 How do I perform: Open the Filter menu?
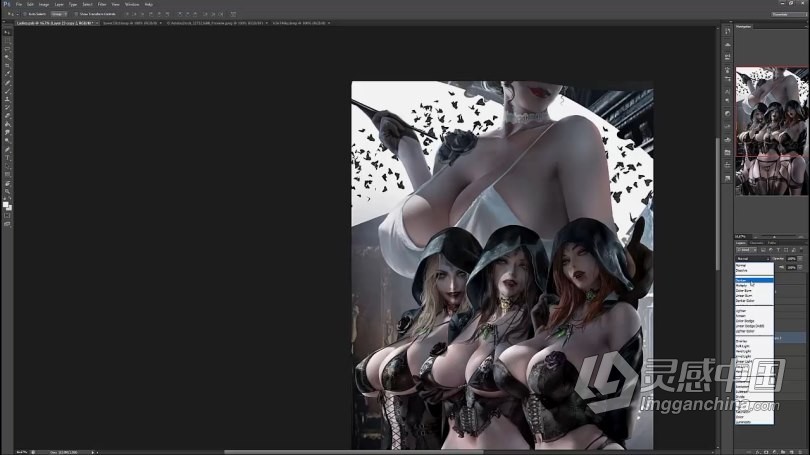(102, 4)
